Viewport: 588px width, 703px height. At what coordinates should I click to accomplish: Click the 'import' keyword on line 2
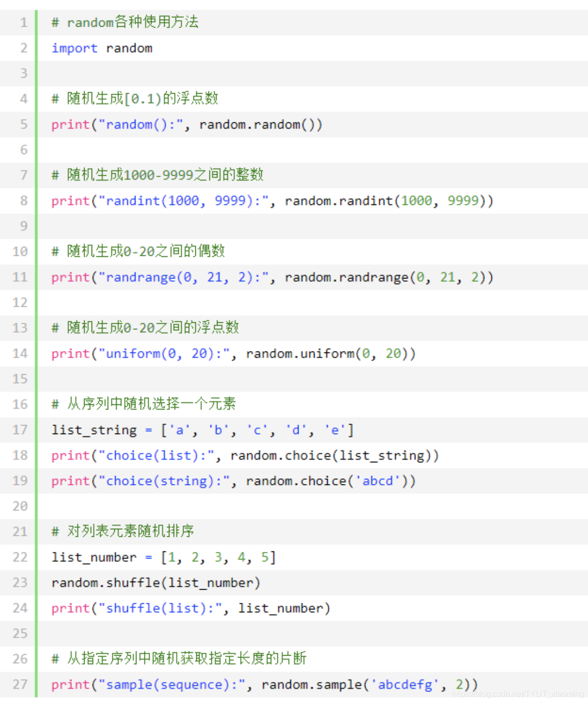pos(75,48)
